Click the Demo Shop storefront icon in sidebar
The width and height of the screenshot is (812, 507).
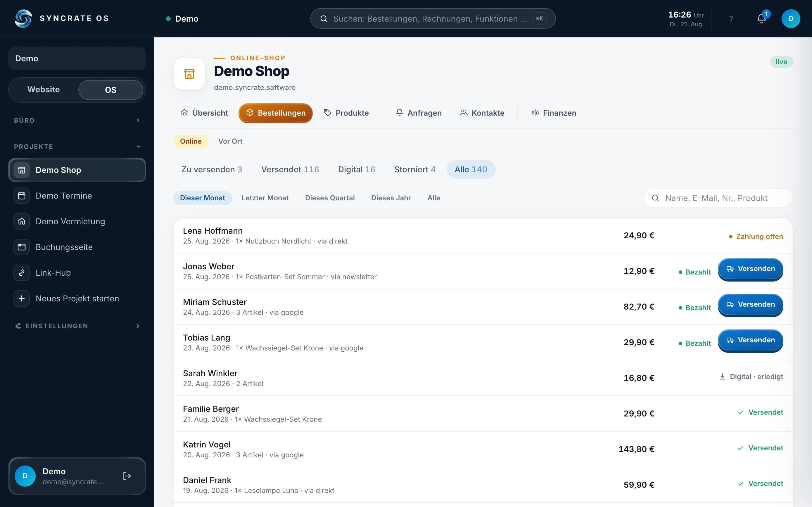click(21, 170)
